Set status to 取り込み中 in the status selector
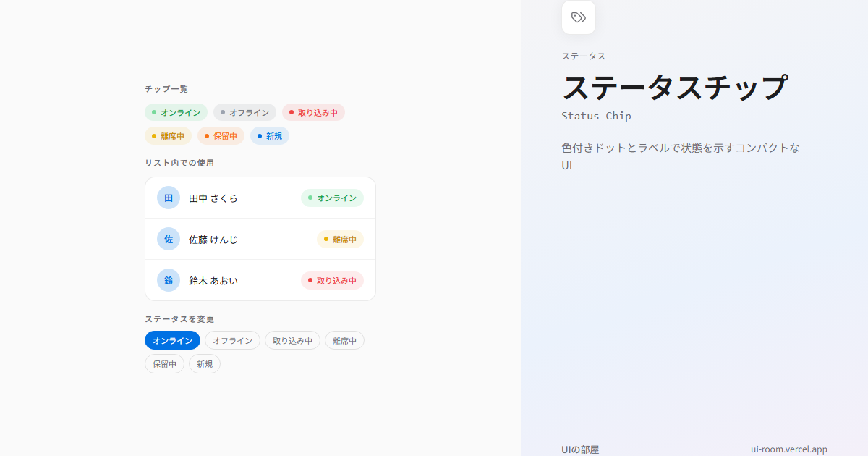The height and width of the screenshot is (456, 868). (292, 340)
